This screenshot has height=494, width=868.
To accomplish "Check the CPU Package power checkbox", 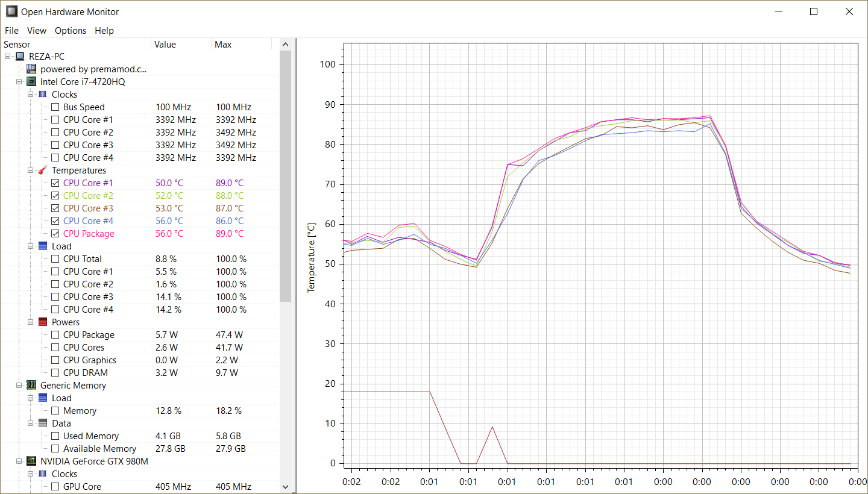I will coord(55,334).
